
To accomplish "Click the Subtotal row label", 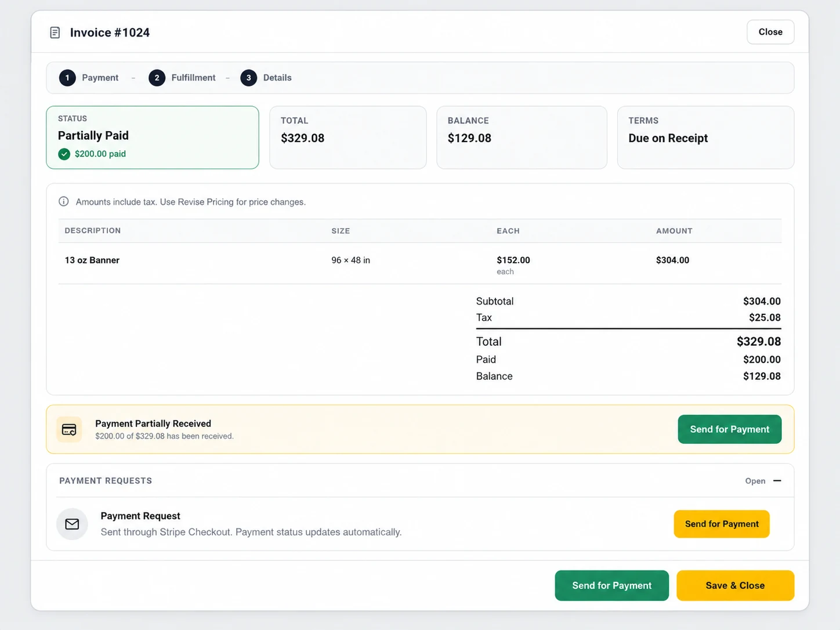I will click(x=495, y=301).
